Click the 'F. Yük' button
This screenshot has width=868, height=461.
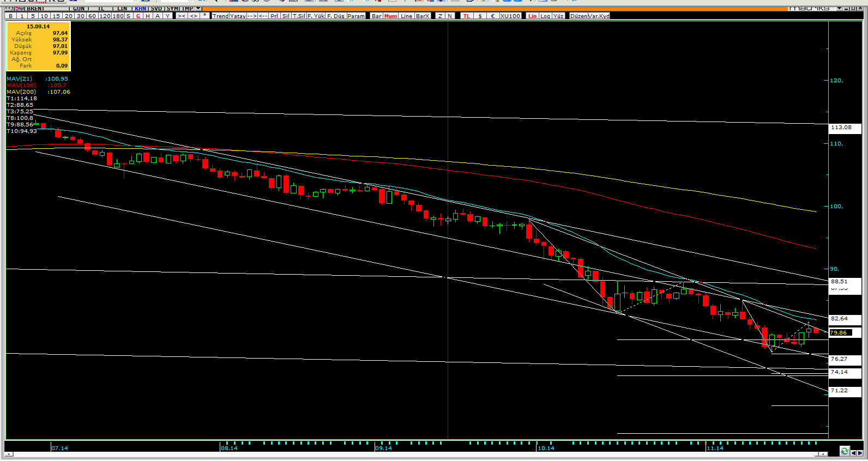316,16
